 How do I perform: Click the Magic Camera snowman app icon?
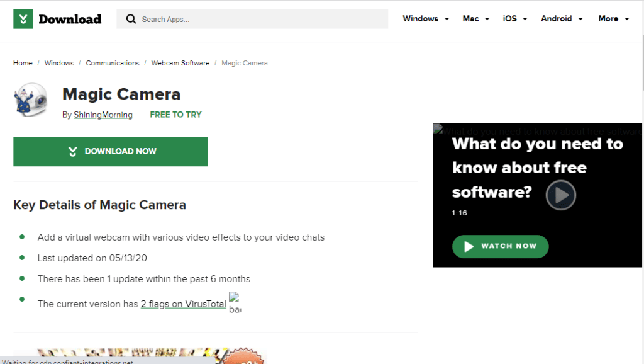coord(31,100)
